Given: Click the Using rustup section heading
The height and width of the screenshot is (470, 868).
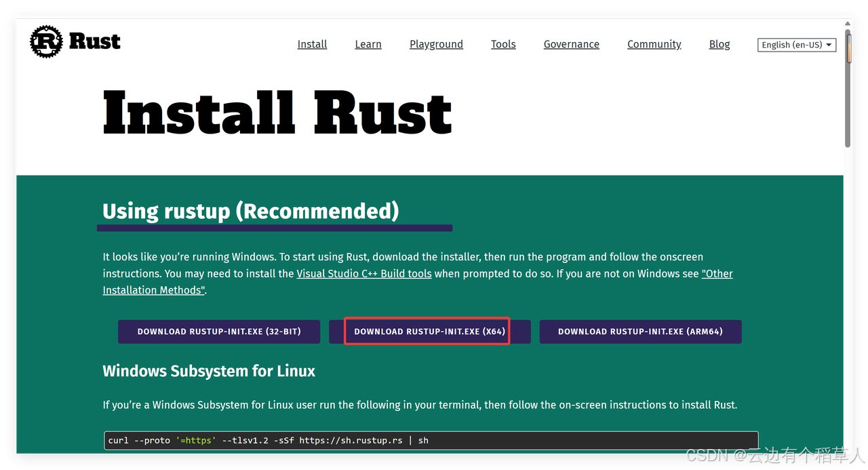Looking at the screenshot, I should [250, 211].
